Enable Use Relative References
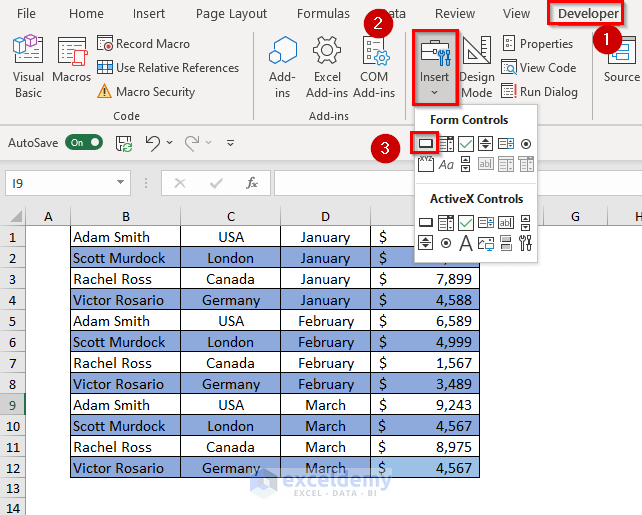 [168, 68]
